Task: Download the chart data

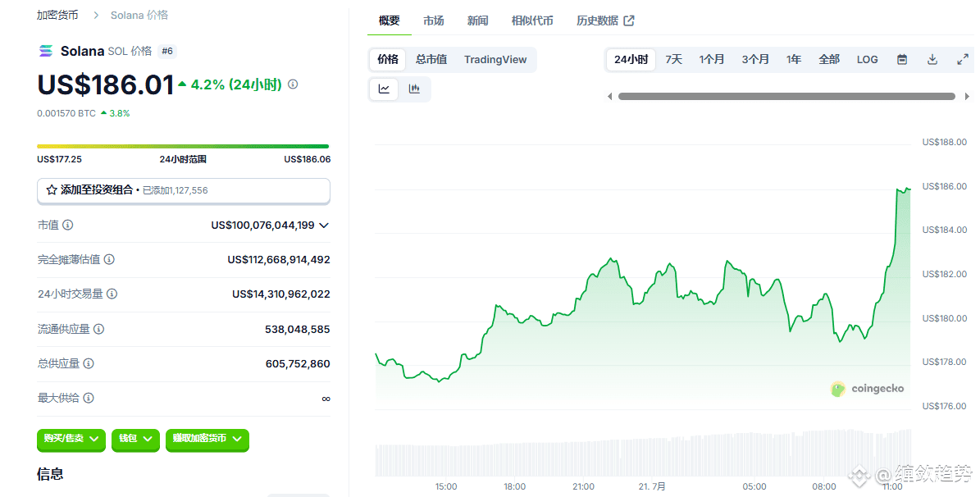Action: (x=932, y=59)
